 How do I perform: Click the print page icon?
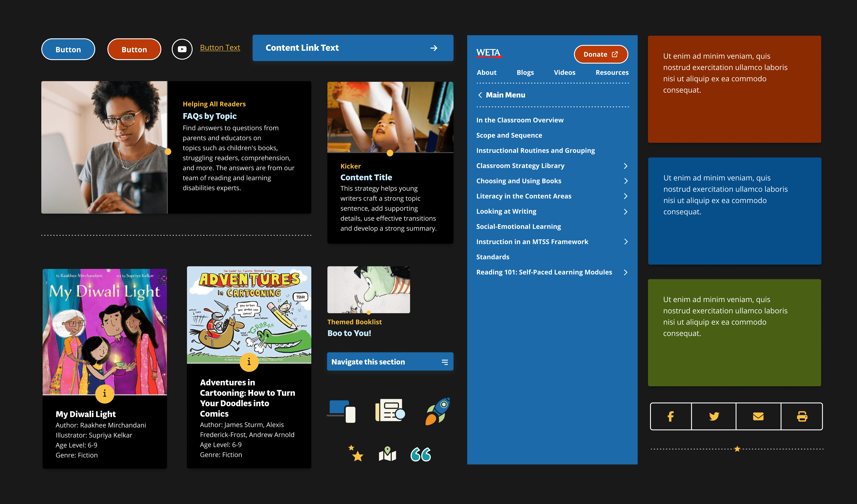click(802, 416)
